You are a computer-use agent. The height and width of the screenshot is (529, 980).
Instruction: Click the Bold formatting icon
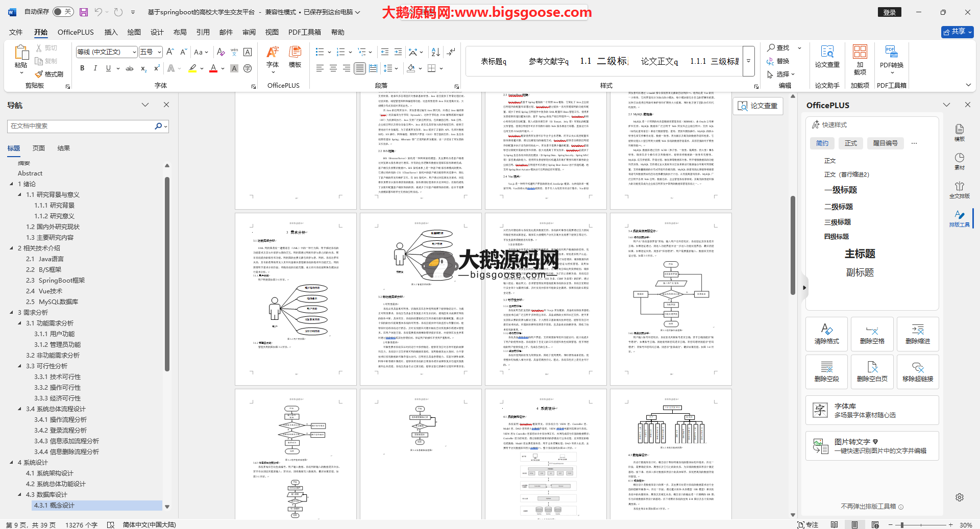tap(82, 68)
